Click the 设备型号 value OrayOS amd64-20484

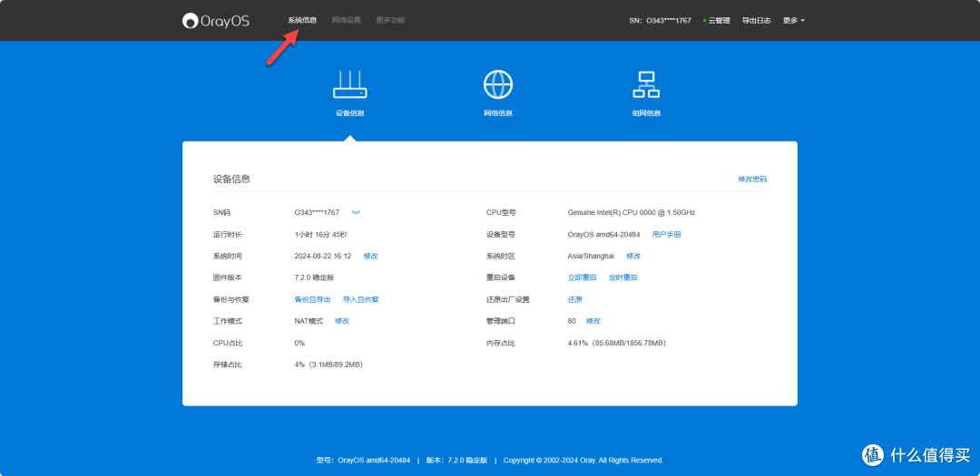(603, 234)
